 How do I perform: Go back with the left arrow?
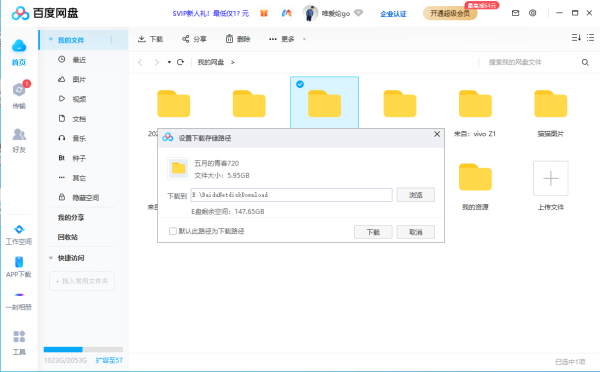click(x=140, y=62)
